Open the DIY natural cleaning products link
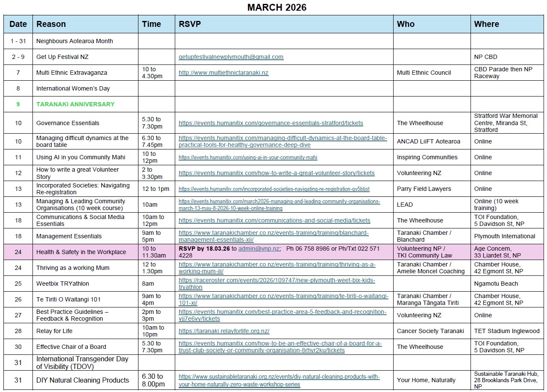This screenshot has width=547, height=392. pos(279,380)
